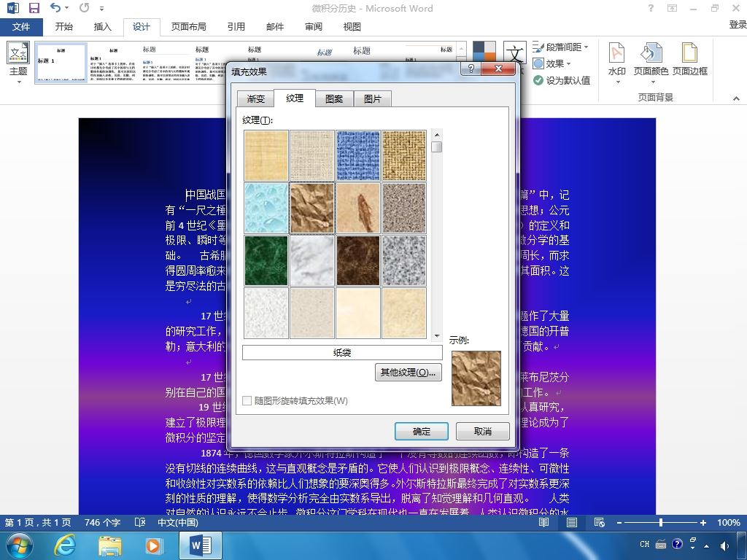Toggle rotate fill effect with shape checkbox

247,400
